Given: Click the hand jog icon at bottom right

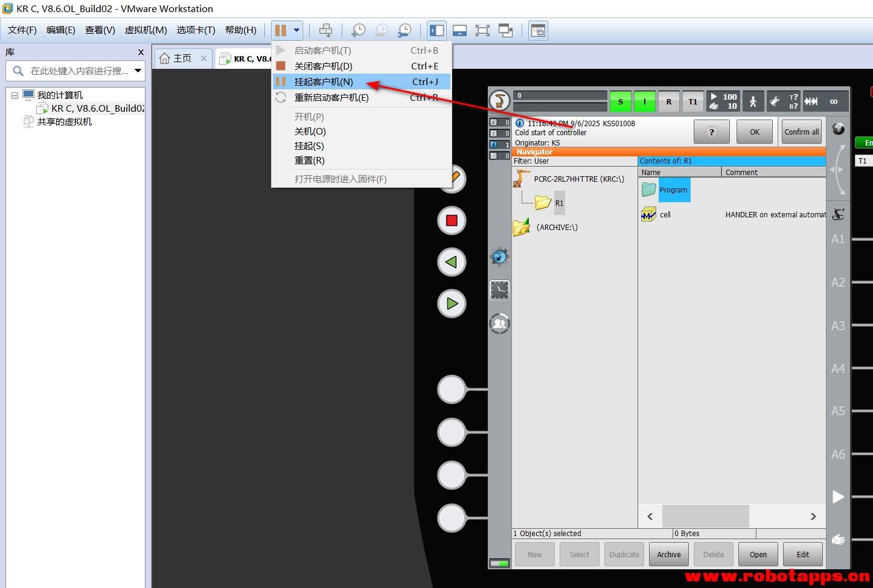Looking at the screenshot, I should click(x=838, y=539).
